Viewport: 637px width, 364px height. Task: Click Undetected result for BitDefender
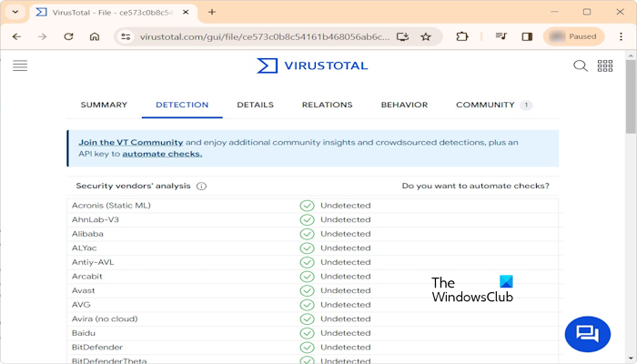[346, 348]
